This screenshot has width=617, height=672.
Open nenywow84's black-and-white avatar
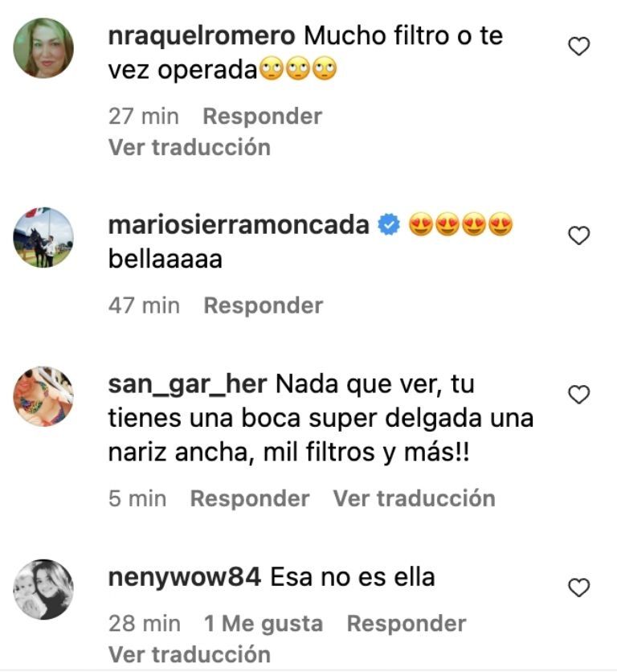[x=43, y=589]
